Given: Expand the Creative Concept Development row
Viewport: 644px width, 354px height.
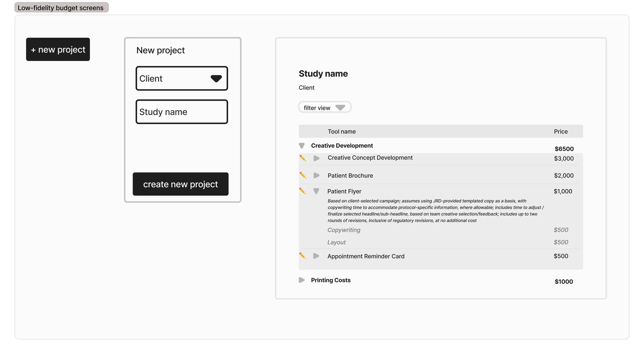Looking at the screenshot, I should [x=316, y=158].
